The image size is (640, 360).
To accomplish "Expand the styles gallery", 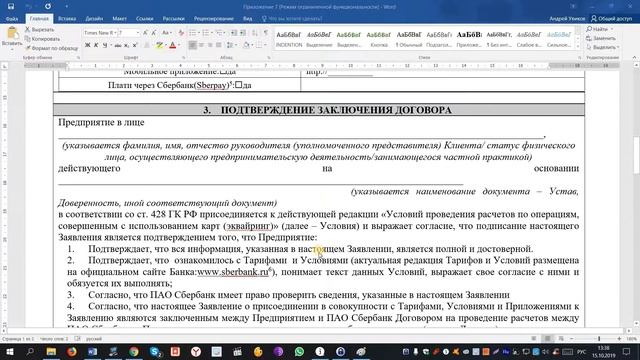I will pyautogui.click(x=578, y=47).
